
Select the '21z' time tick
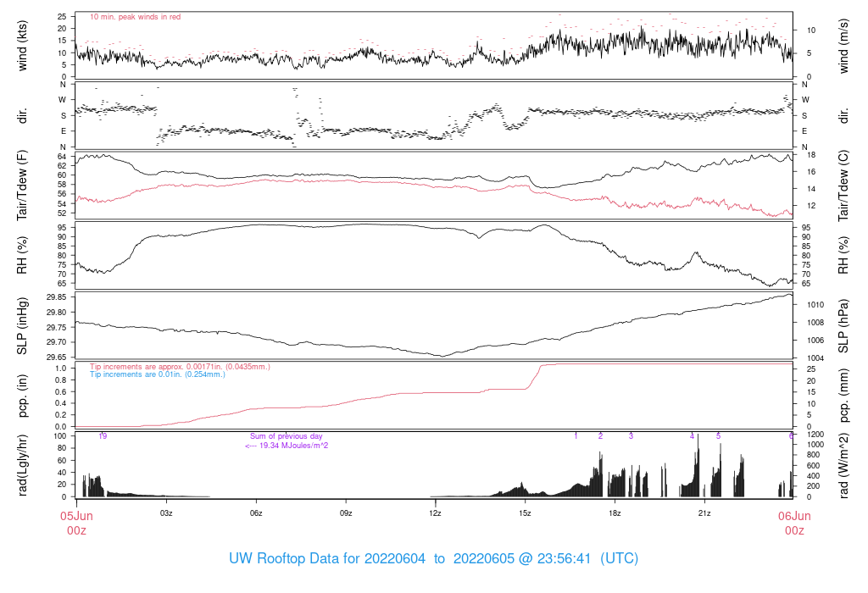(704, 513)
